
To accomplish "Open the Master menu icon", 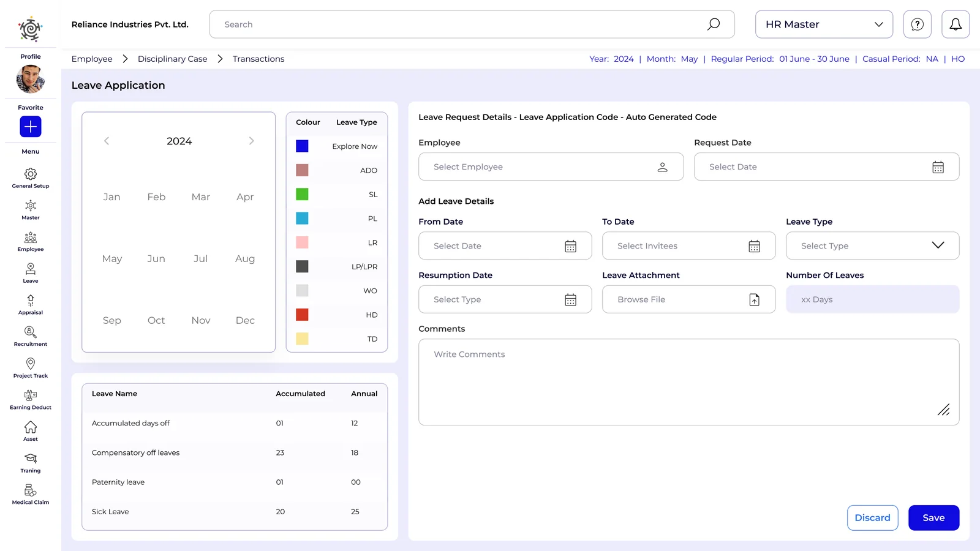I will tap(31, 206).
